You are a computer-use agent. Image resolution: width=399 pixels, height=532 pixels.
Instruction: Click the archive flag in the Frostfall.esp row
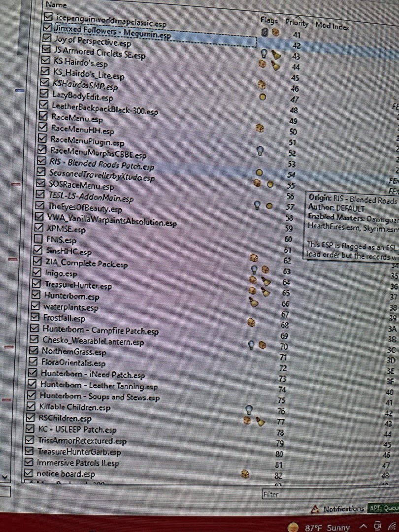pos(251,322)
